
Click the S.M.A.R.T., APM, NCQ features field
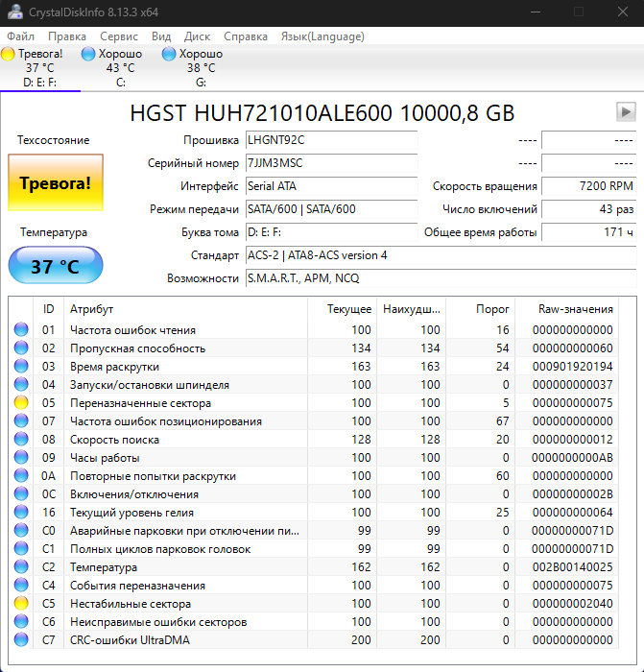(441, 278)
